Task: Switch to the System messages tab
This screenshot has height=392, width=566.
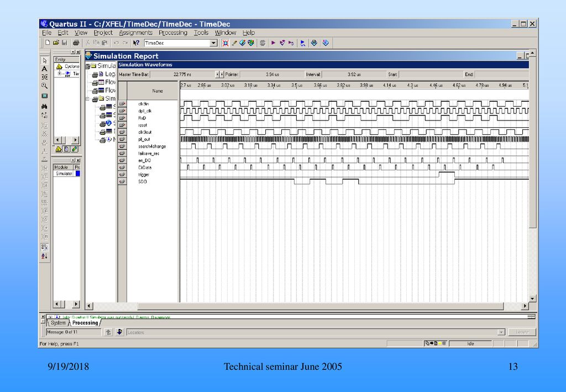Action: [x=58, y=323]
